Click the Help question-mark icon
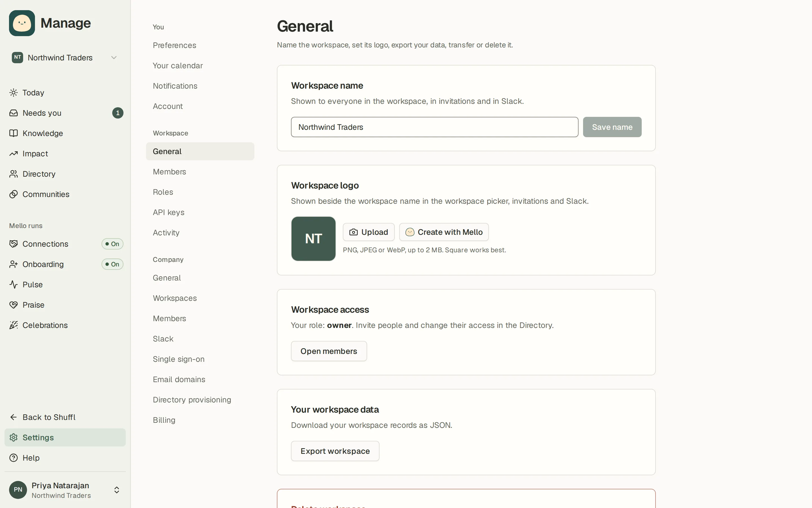Screen dimensions: 812x508 coord(14,458)
